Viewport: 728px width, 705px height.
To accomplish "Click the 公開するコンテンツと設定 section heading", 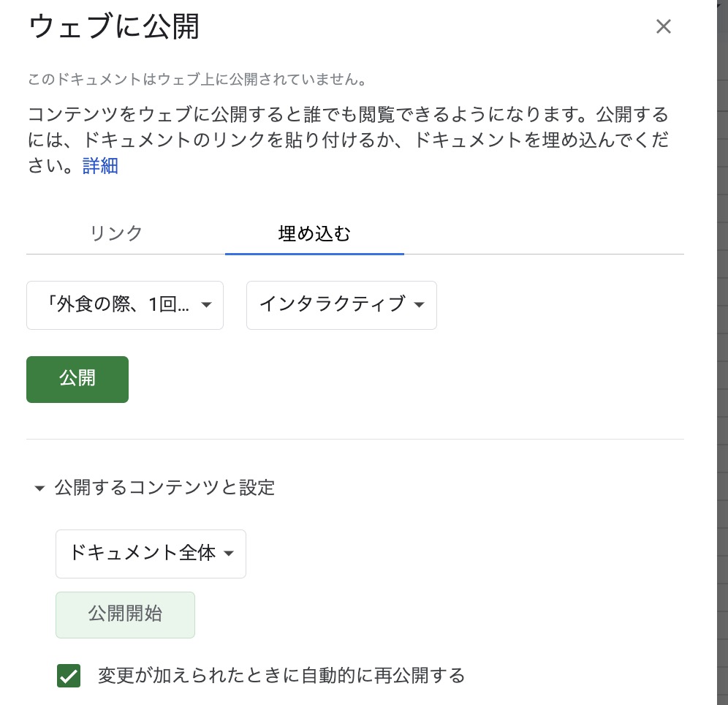I will pyautogui.click(x=164, y=488).
